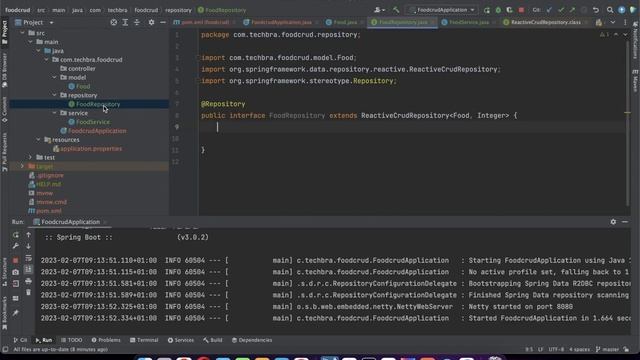Viewport: 640px width, 360px height.
Task: Click editor vertical scrollbar
Action: (x=628, y=122)
